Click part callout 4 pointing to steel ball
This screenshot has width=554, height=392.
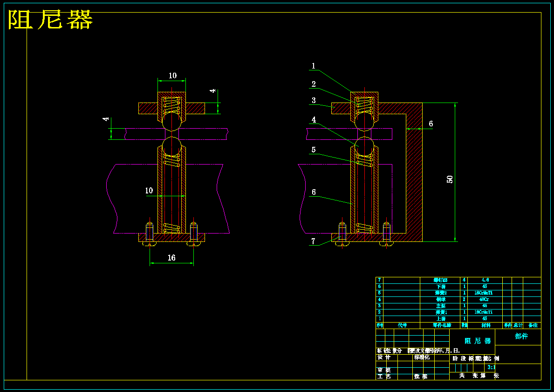[314, 119]
